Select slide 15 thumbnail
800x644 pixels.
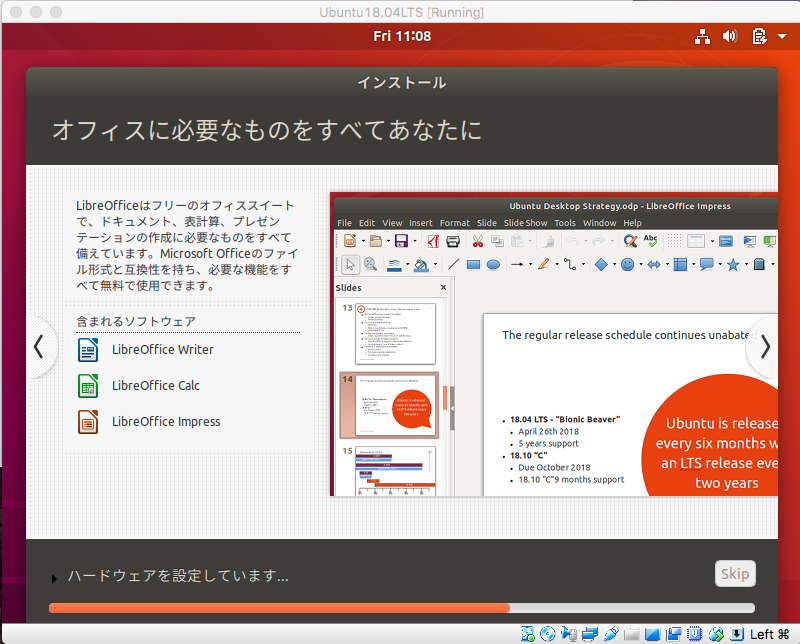pyautogui.click(x=396, y=472)
